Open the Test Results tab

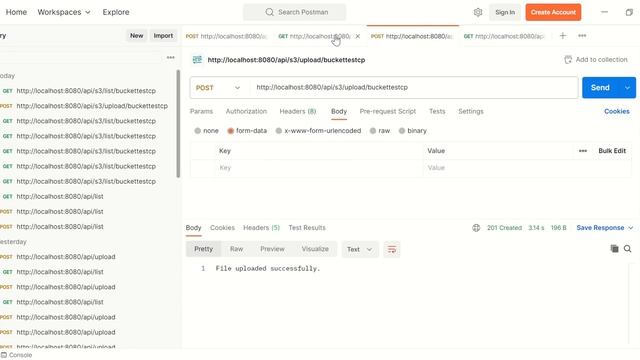click(x=307, y=228)
